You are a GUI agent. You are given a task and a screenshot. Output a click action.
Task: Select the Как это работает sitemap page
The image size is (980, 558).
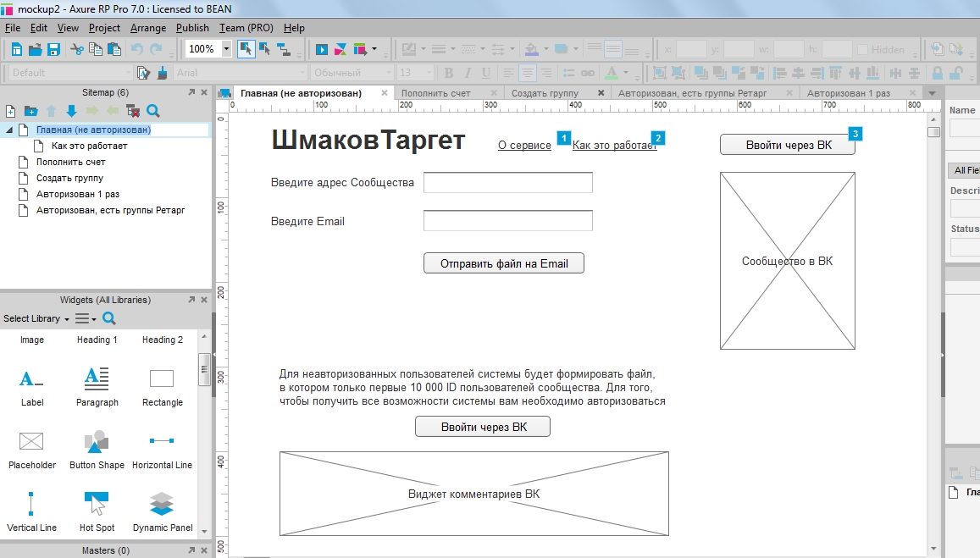(90, 146)
